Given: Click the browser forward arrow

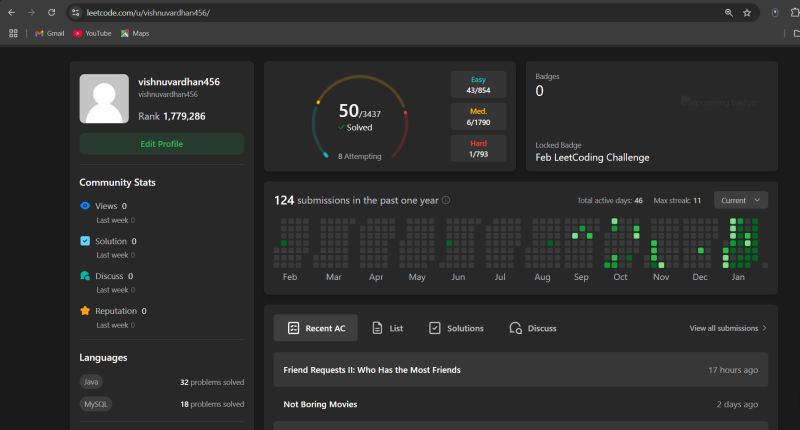Looking at the screenshot, I should coord(31,13).
